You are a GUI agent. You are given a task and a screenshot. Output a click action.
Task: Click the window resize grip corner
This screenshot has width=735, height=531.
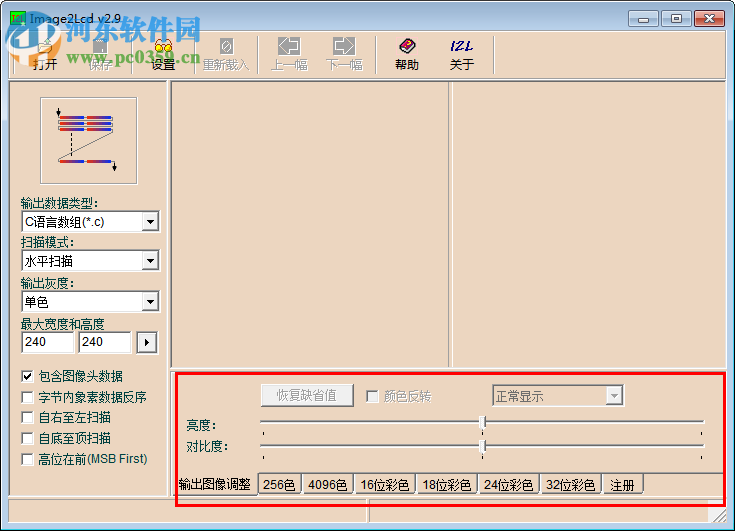[x=718, y=514]
